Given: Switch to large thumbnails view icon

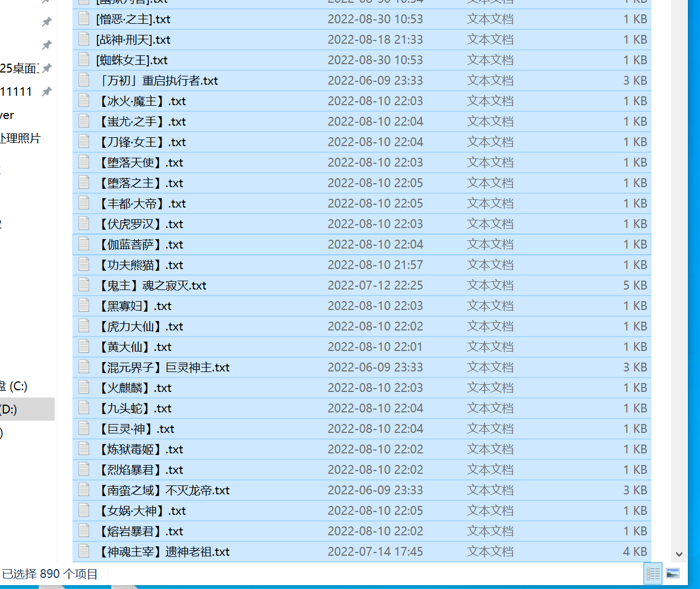Looking at the screenshot, I should (673, 573).
